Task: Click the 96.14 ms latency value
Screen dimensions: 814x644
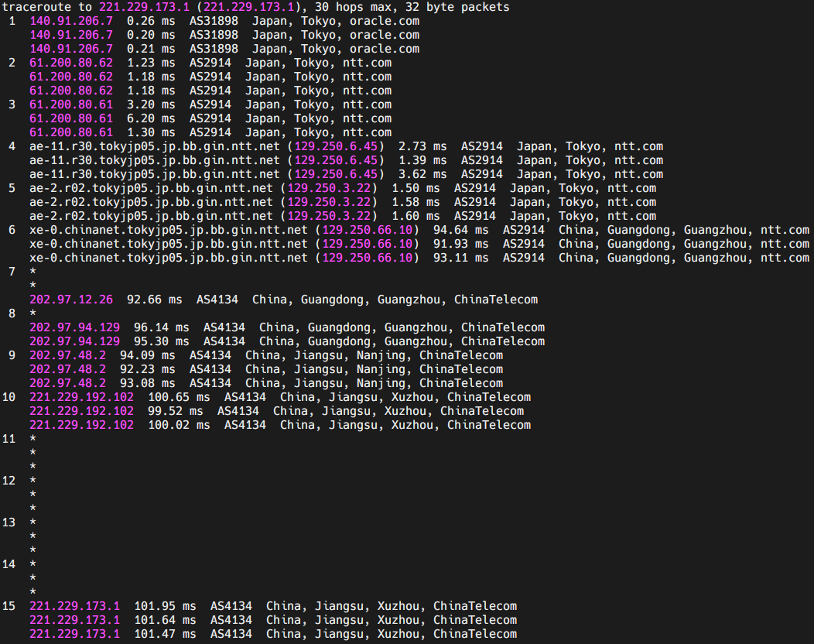Action: tap(162, 327)
